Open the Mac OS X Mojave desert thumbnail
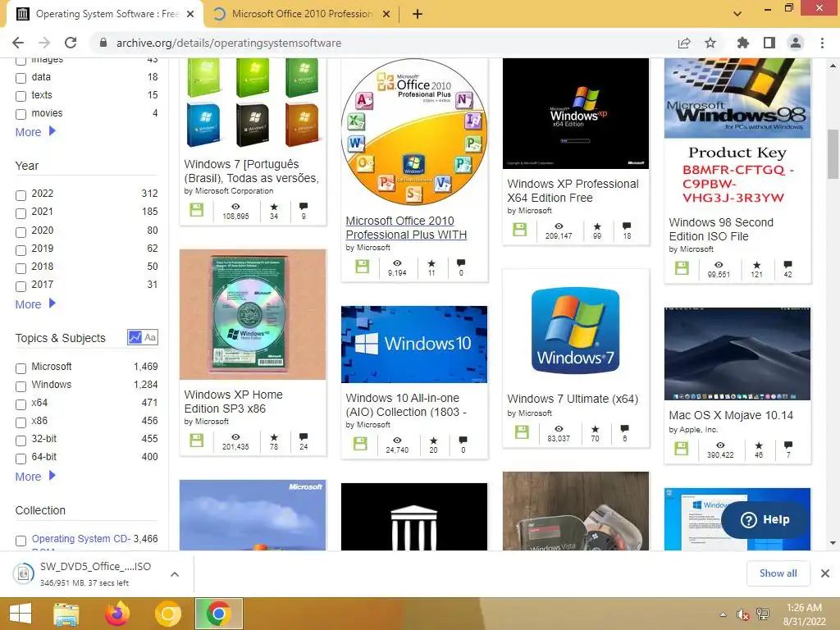 (737, 354)
